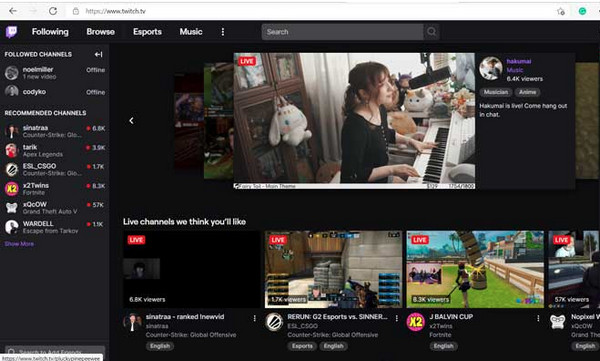Open options menu for J BALVIN CUP card
This screenshot has width=600, height=361.
[x=538, y=318]
